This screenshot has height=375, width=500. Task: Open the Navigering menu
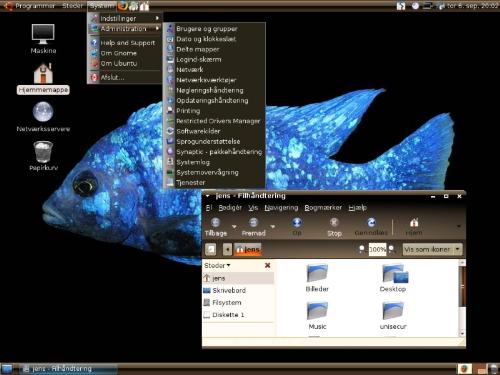tap(281, 208)
